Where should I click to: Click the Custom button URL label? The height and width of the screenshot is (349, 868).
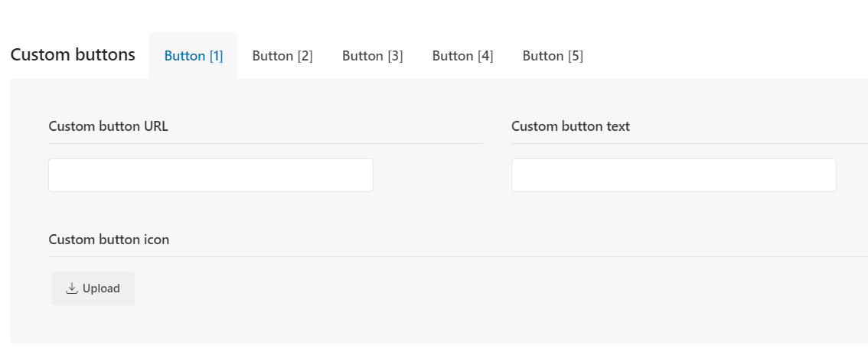pyautogui.click(x=109, y=126)
